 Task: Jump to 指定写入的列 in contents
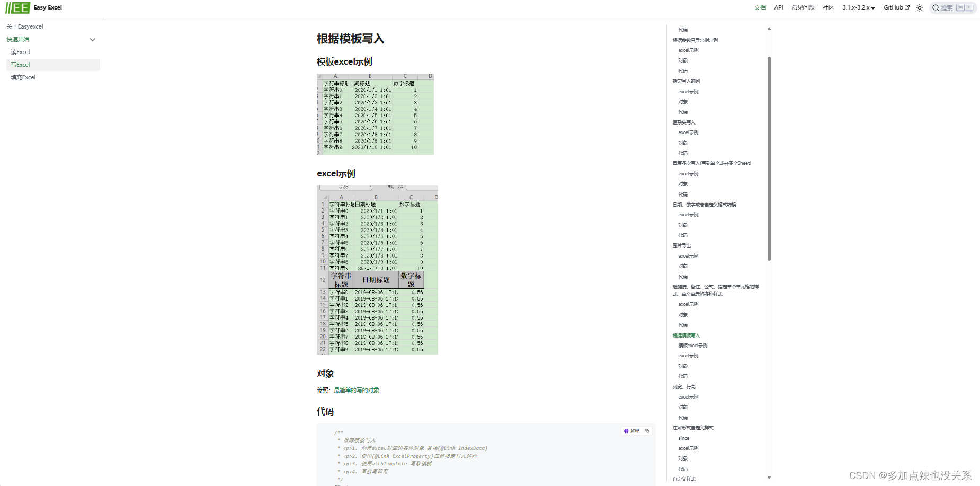(x=687, y=81)
